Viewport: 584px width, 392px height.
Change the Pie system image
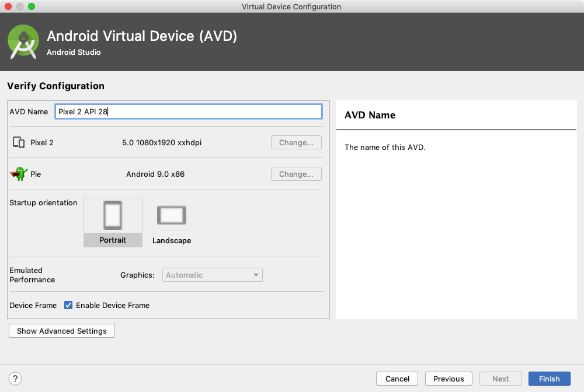(296, 174)
